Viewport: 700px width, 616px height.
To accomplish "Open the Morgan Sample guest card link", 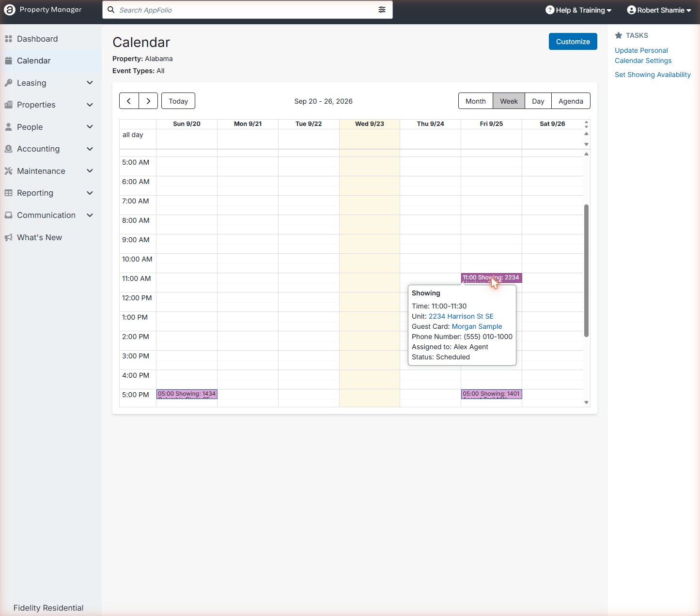I will tap(477, 326).
